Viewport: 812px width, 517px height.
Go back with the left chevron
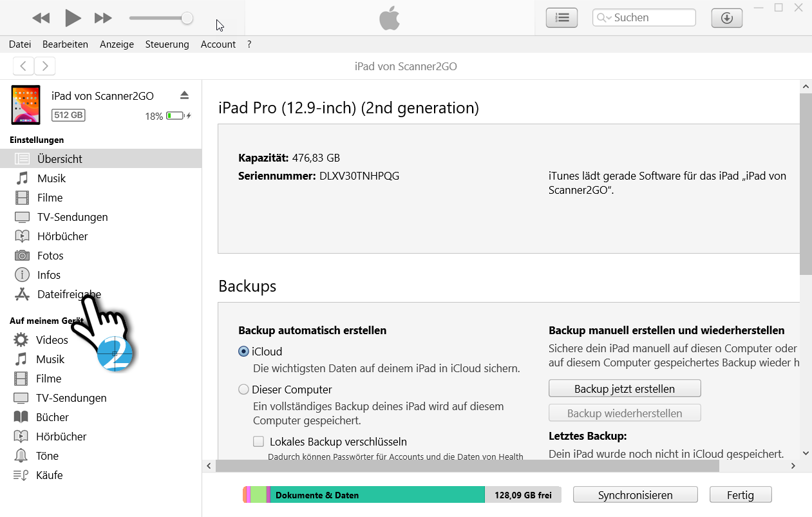(23, 66)
